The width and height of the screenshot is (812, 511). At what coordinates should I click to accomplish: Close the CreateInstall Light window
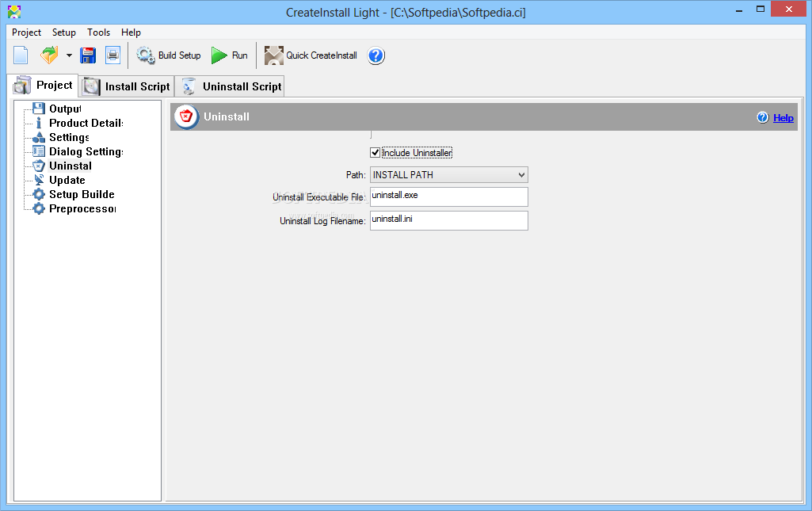coord(789,10)
